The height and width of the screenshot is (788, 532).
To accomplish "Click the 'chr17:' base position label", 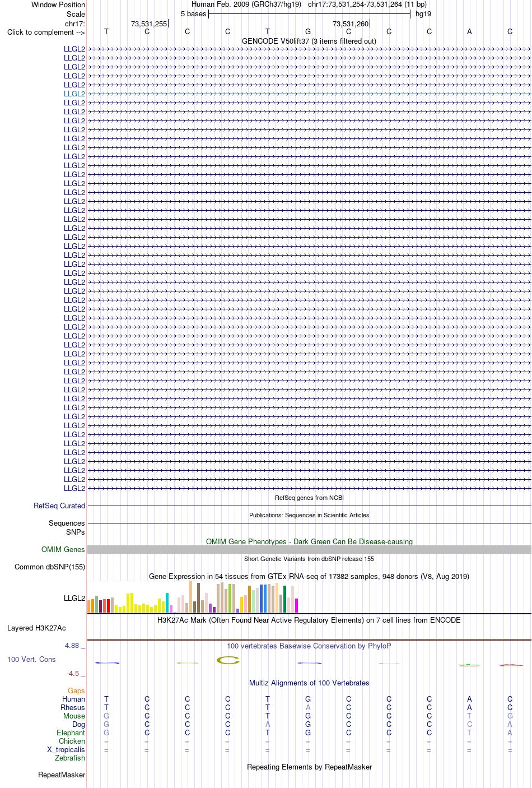I will 75,24.
